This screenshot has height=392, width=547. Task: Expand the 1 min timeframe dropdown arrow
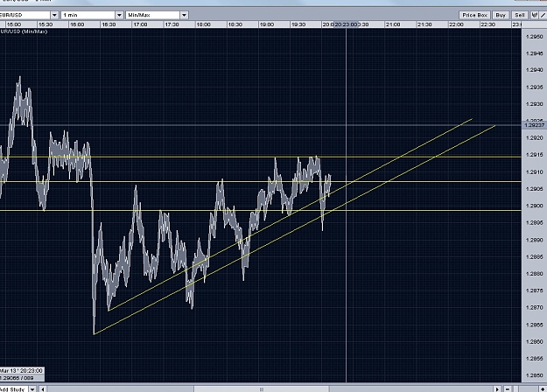tap(119, 15)
